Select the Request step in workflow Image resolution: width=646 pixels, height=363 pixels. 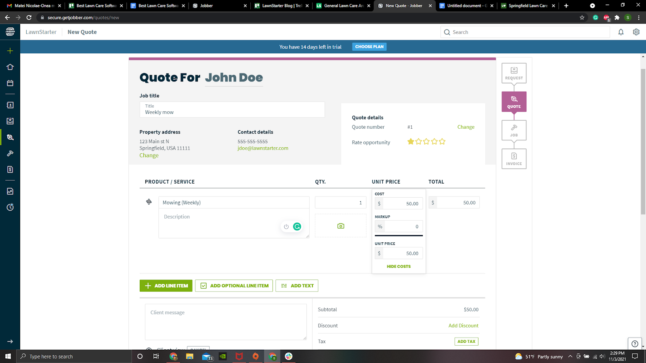coord(514,73)
